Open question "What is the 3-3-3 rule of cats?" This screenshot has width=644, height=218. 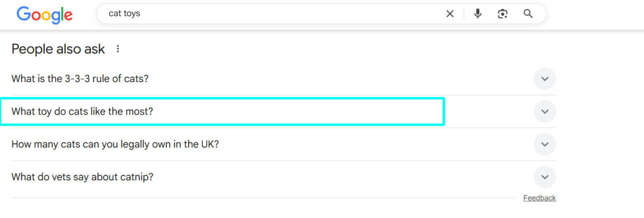coord(80,79)
